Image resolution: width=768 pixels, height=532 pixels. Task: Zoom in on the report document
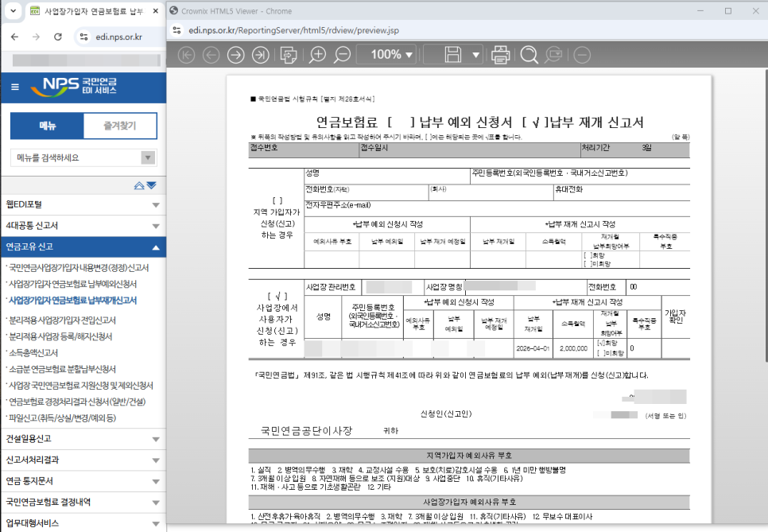coord(318,55)
